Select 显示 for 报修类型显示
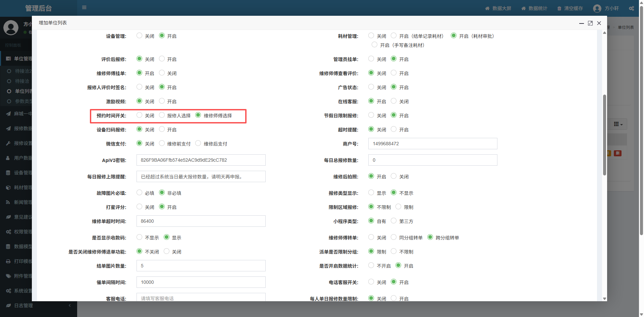Screen dimensions: 644x317 [x=371, y=193]
